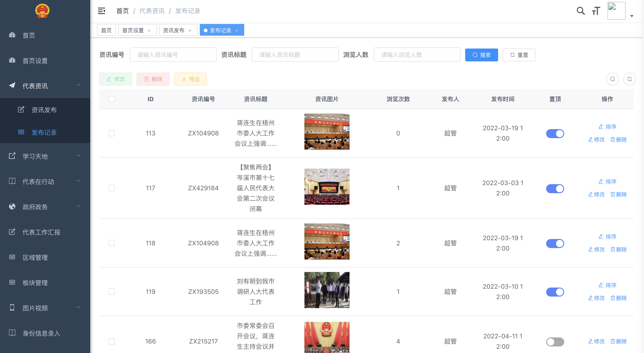Turn off 置顶 switch for ID 113

coord(555,134)
